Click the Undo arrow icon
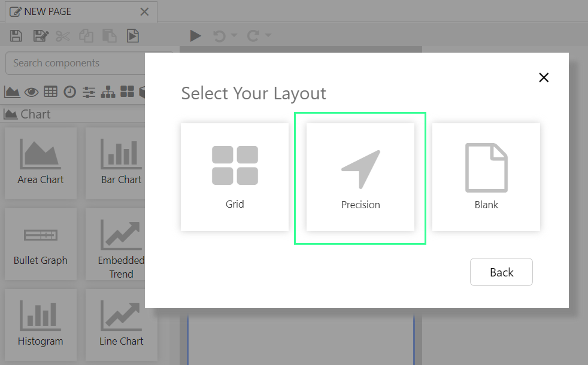This screenshot has height=365, width=588. point(219,36)
